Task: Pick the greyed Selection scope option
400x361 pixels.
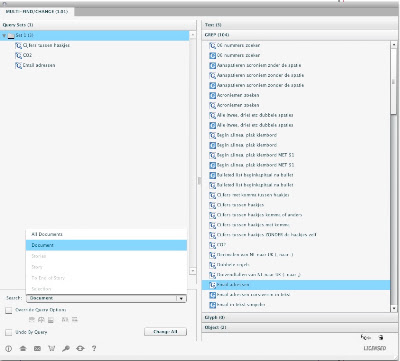Action: pyautogui.click(x=106, y=289)
